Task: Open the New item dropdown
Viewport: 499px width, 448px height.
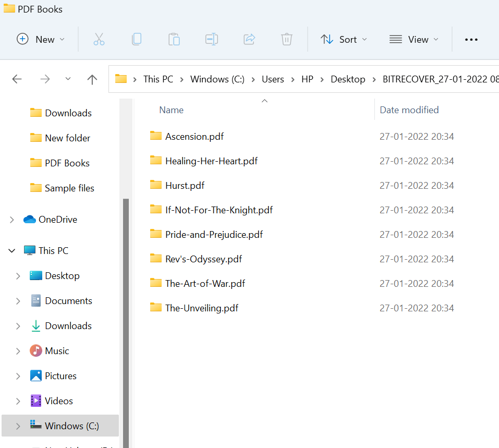Action: pyautogui.click(x=41, y=39)
